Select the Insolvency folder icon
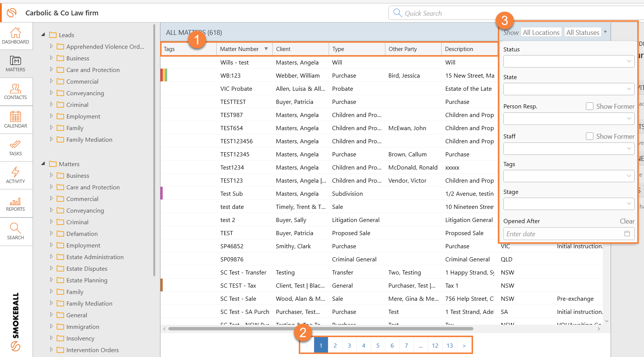The height and width of the screenshot is (357, 644). tap(60, 338)
